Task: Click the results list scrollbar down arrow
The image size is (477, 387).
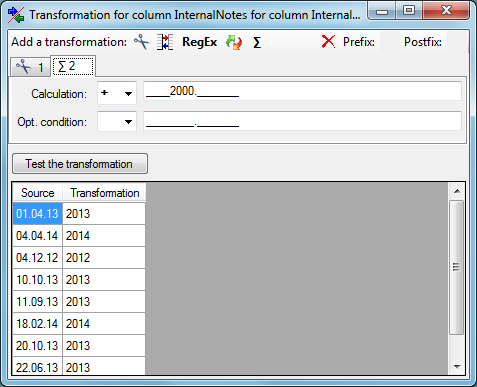Action: (457, 366)
